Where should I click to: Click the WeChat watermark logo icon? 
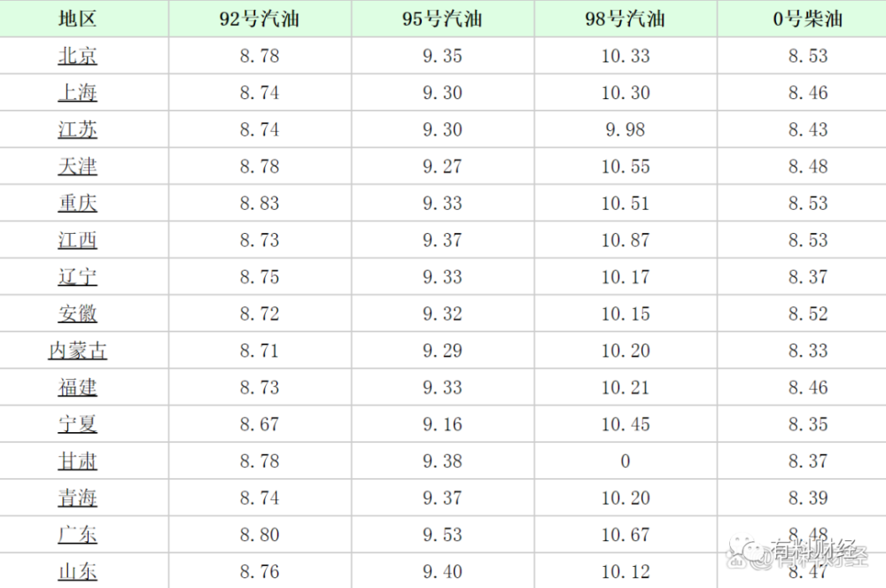747,555
